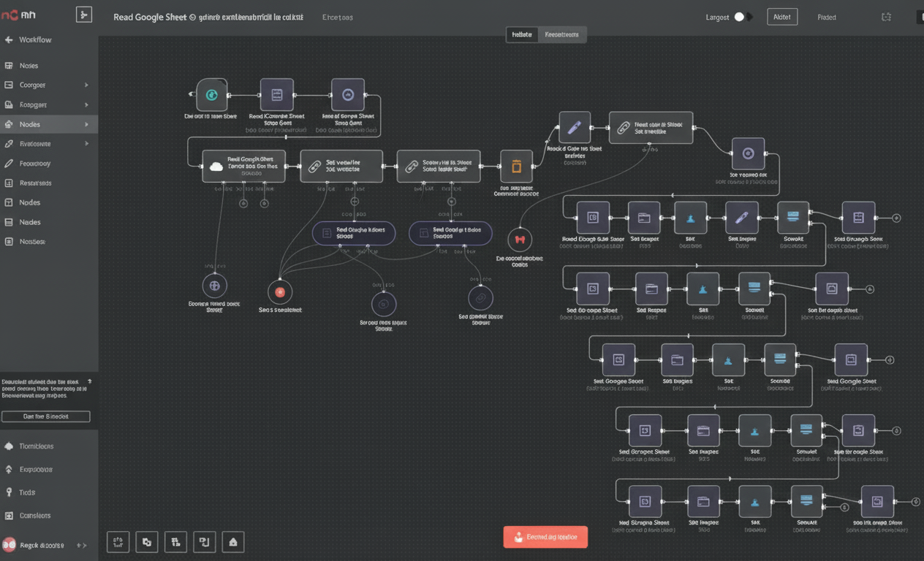Expand the Coorgoer sidebar item arrow
924x561 pixels.
tap(86, 85)
